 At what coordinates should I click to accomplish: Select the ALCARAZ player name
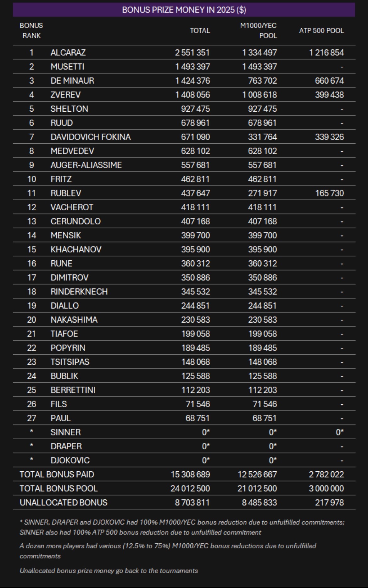tap(68, 53)
